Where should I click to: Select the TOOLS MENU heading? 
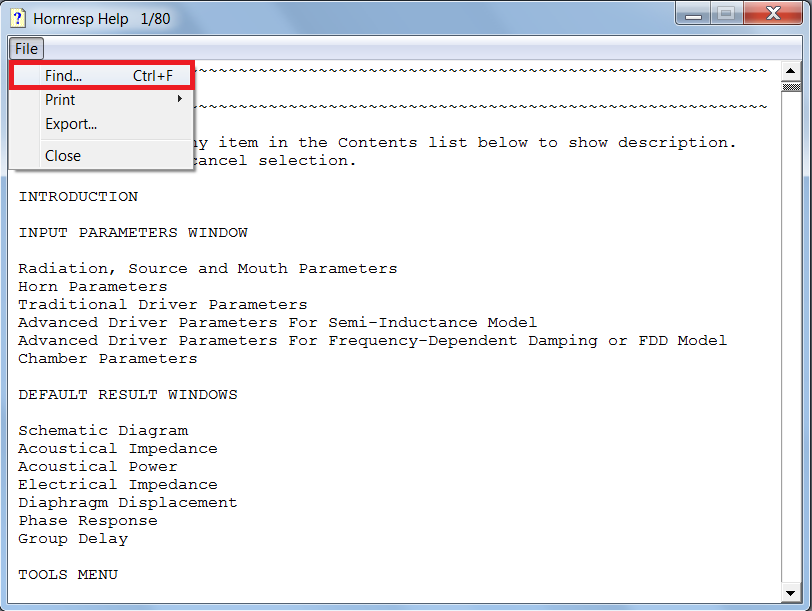pos(68,575)
